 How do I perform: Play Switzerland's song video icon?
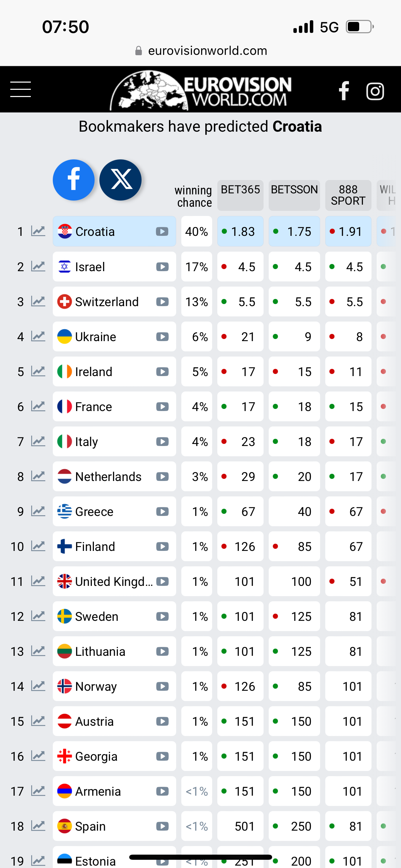pos(162,302)
